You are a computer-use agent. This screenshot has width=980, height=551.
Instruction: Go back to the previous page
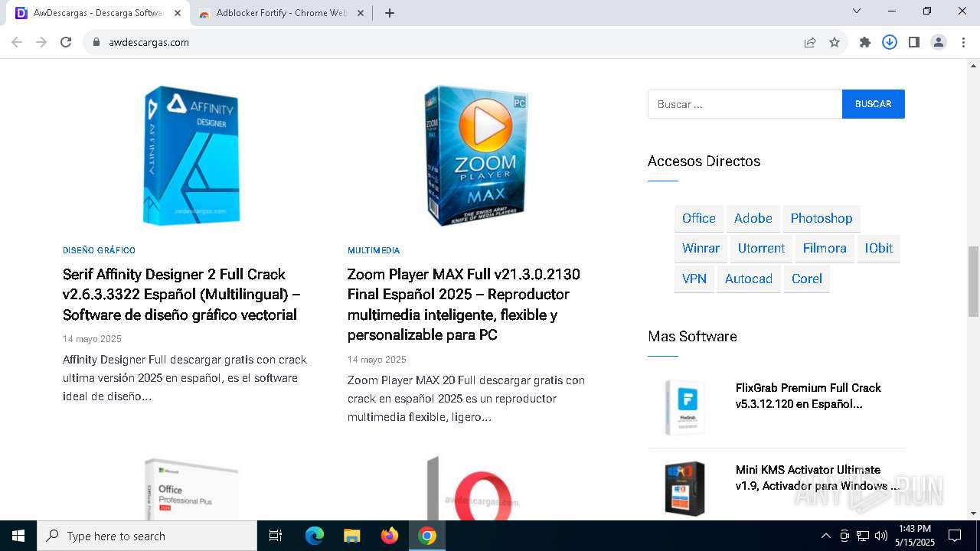[17, 43]
